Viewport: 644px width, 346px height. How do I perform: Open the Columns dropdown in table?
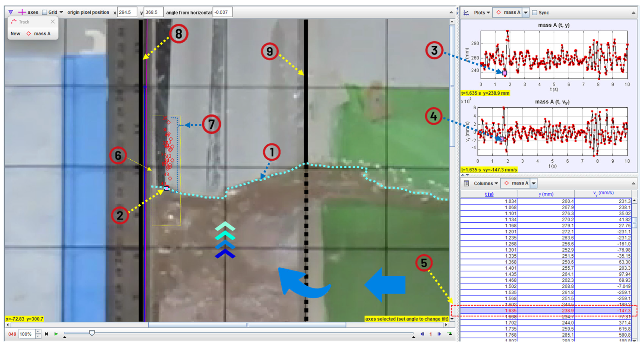tap(486, 183)
